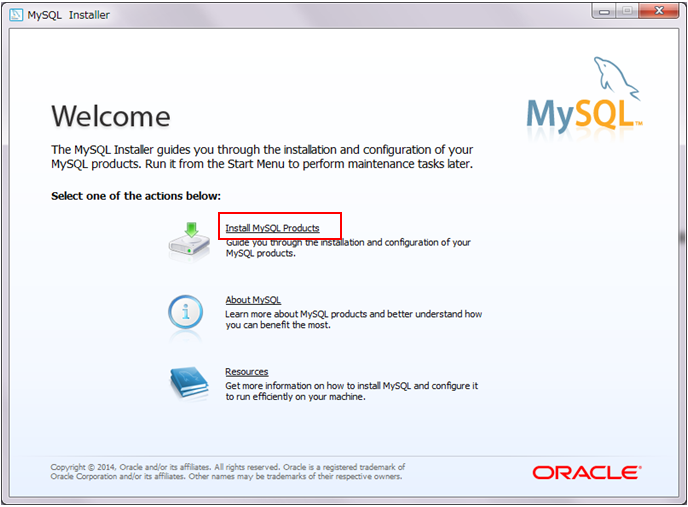Viewport: 688px width, 507px height.
Task: Open the Resources link
Action: pos(247,372)
